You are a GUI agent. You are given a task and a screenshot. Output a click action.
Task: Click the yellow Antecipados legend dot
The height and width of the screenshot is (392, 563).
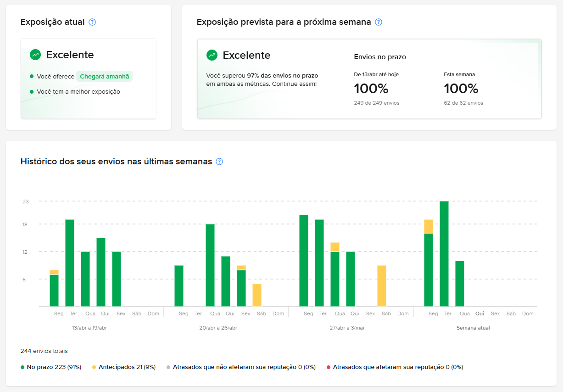94,367
